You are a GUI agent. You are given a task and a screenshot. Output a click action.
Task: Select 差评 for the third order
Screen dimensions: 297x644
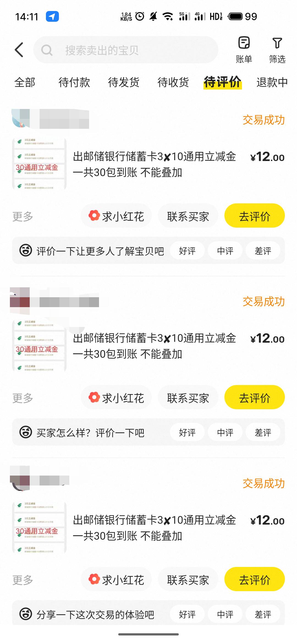click(x=263, y=614)
